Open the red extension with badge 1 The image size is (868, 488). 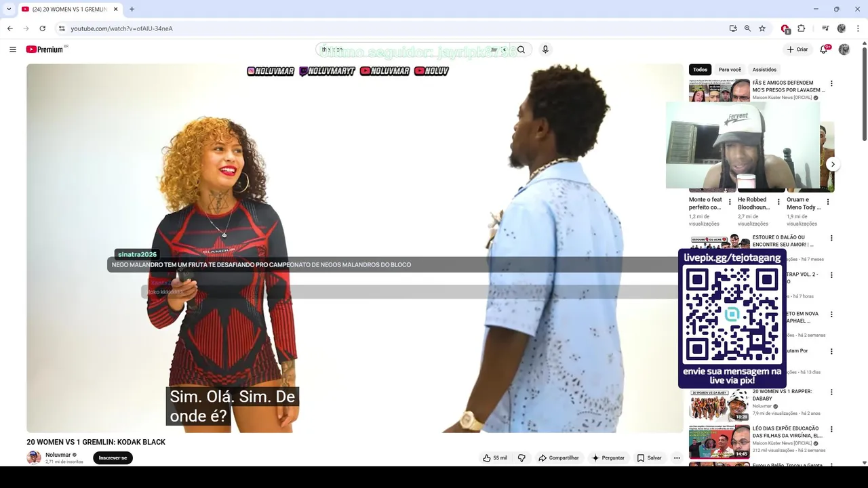click(785, 28)
